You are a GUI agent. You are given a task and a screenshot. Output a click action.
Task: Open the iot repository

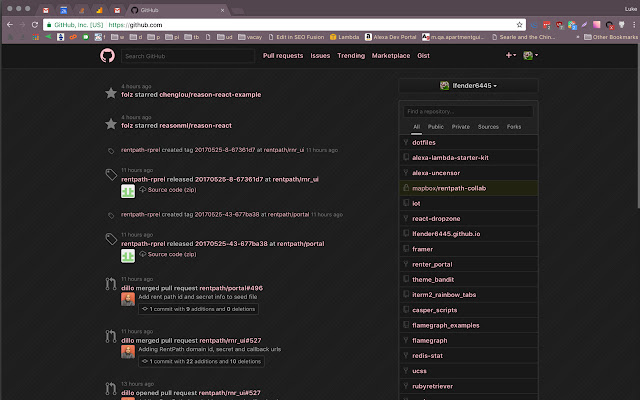click(416, 203)
